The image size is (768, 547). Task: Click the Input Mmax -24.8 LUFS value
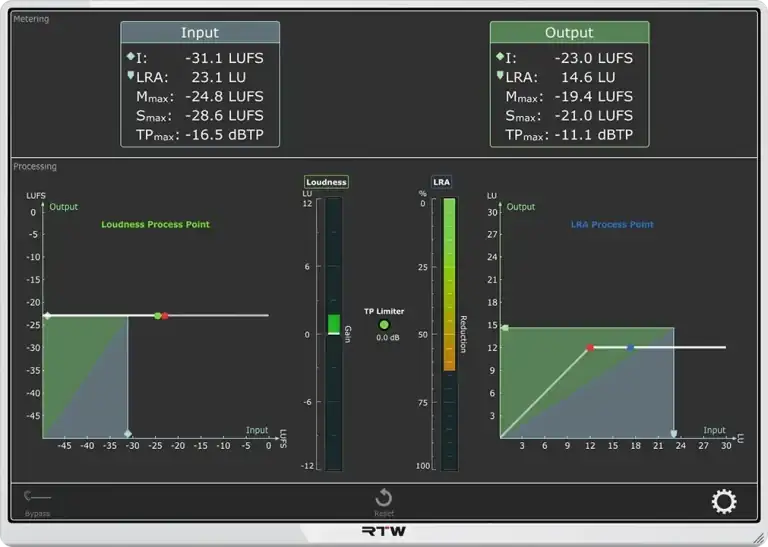click(x=224, y=96)
